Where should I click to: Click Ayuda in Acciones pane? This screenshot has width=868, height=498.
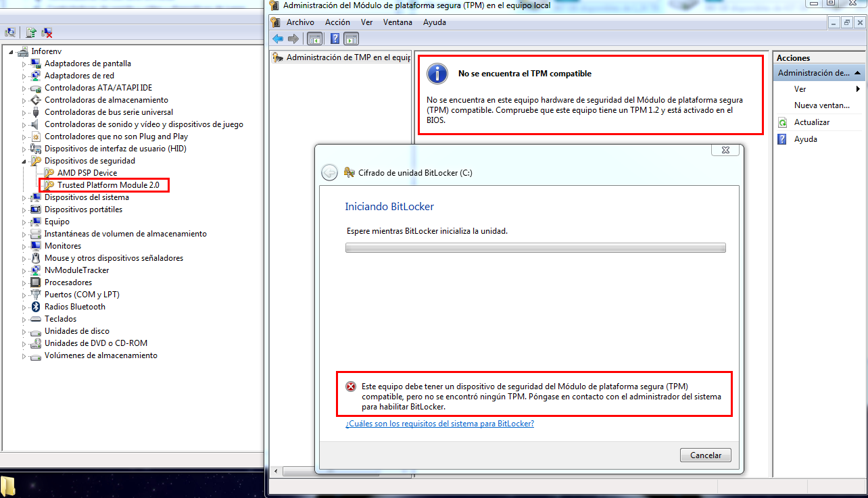pos(806,139)
